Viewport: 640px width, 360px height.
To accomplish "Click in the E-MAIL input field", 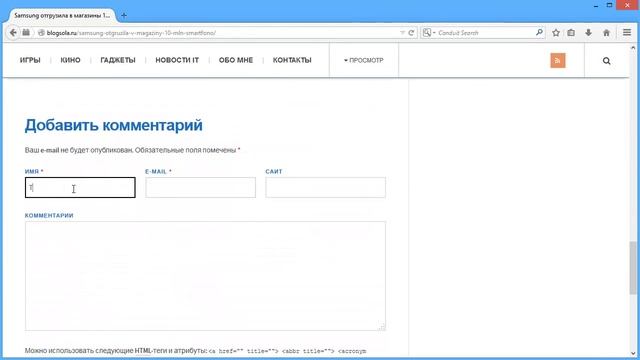I will [200, 187].
